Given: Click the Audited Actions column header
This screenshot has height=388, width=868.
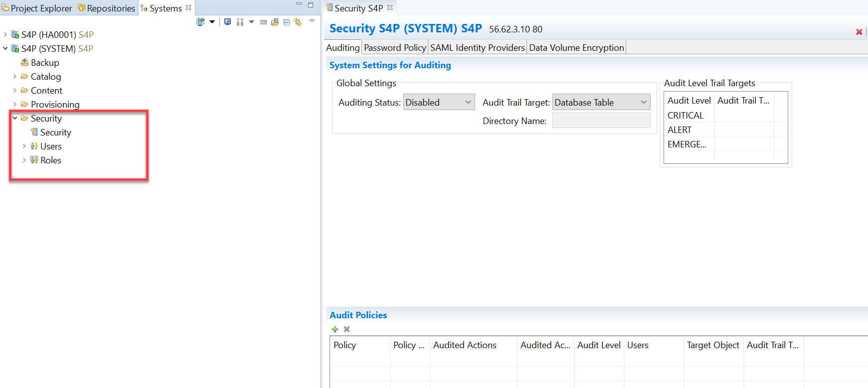Looking at the screenshot, I should tap(474, 345).
